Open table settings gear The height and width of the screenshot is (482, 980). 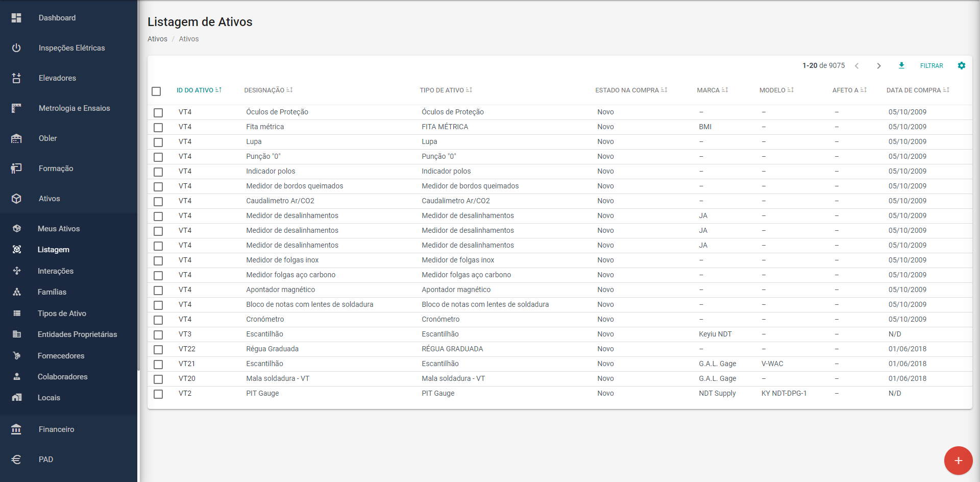[962, 65]
